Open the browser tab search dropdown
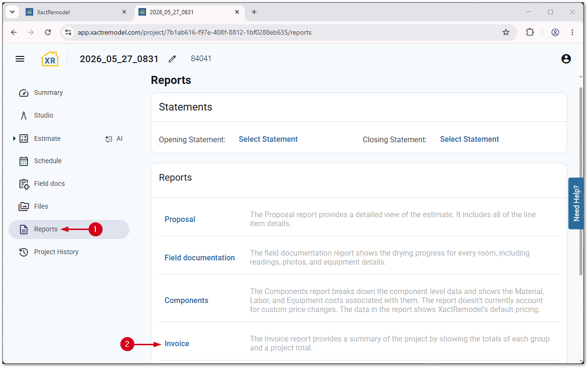Image resolution: width=588 pixels, height=368 pixels. 13,12
